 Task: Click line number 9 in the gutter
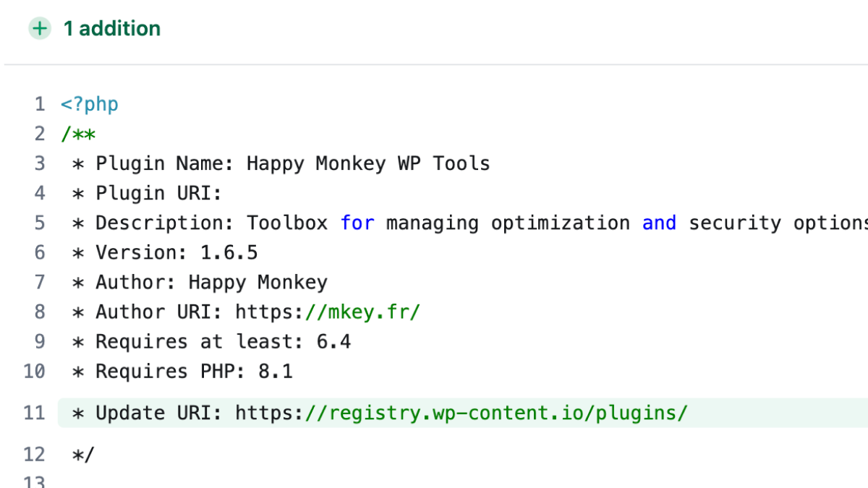tap(39, 341)
